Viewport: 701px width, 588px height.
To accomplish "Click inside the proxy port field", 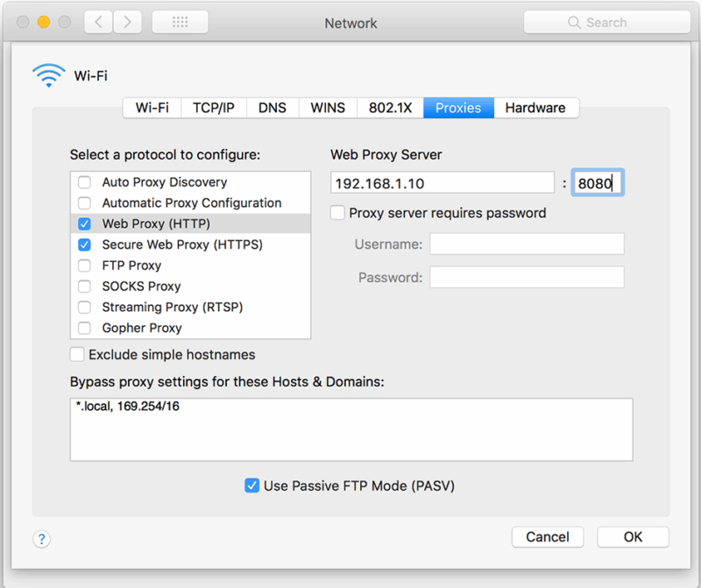I will [597, 182].
